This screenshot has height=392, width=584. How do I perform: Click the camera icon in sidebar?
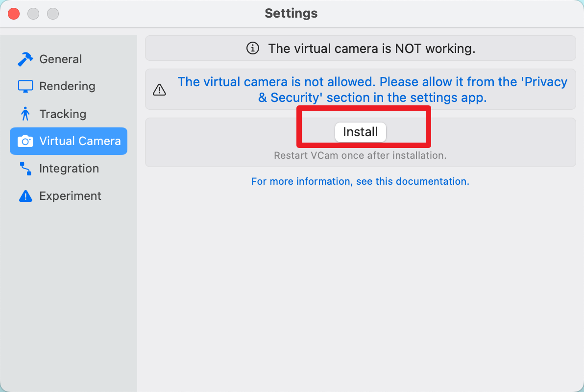(25, 141)
